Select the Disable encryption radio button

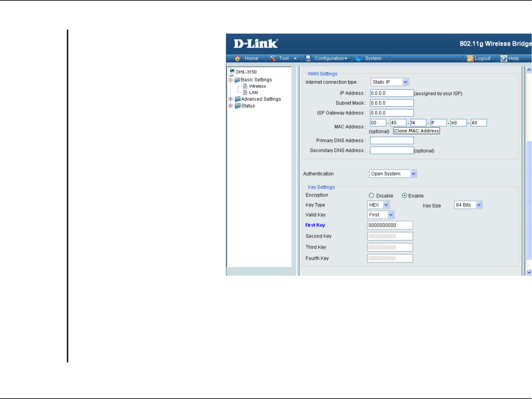371,196
